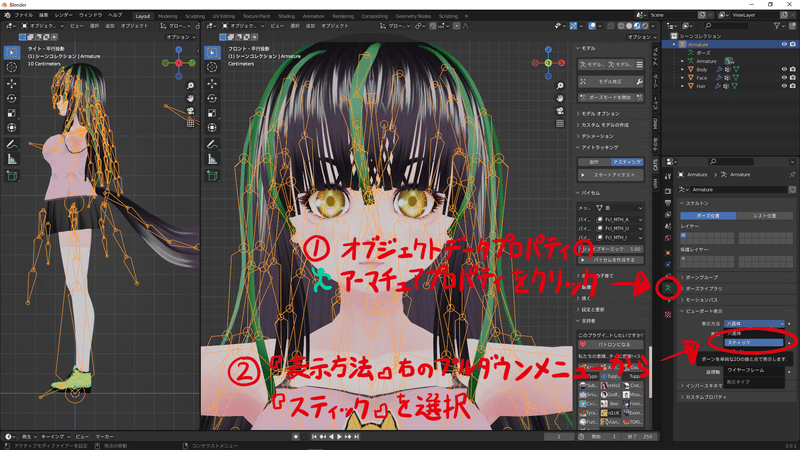800x450 pixels.
Task: Open the Texture properties checker tab icon
Action: (x=668, y=315)
